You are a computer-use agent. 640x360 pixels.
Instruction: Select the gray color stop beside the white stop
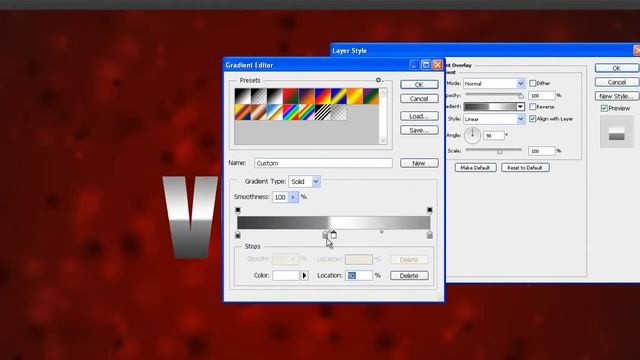point(325,235)
